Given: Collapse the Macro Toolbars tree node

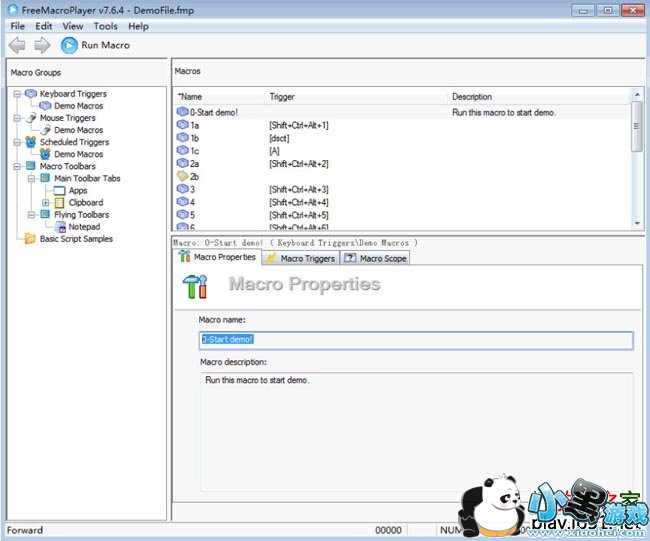Looking at the screenshot, I should click(x=17, y=166).
